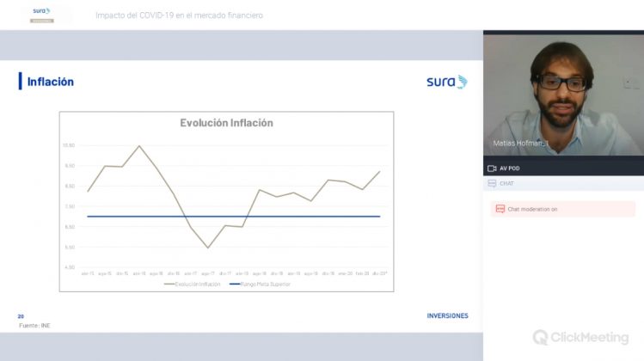The image size is (644, 361).
Task: Click the Sura logo in the top header
Action: click(x=41, y=15)
